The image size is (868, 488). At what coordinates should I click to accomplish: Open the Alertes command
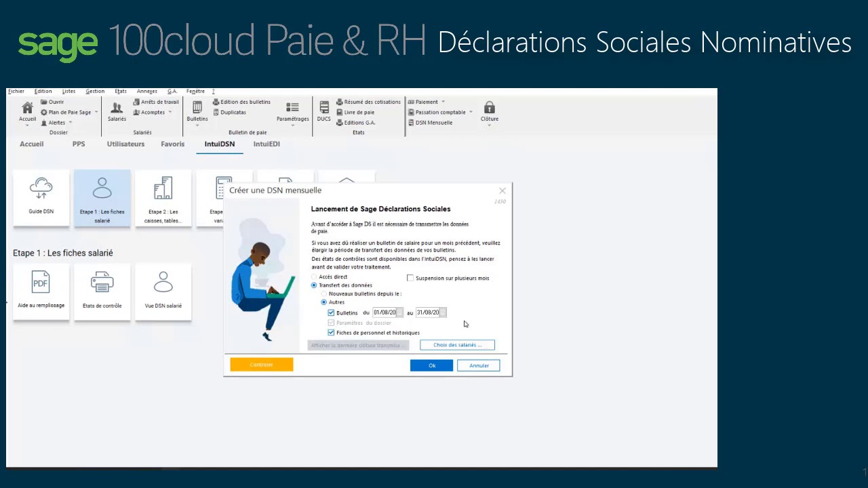coord(53,123)
